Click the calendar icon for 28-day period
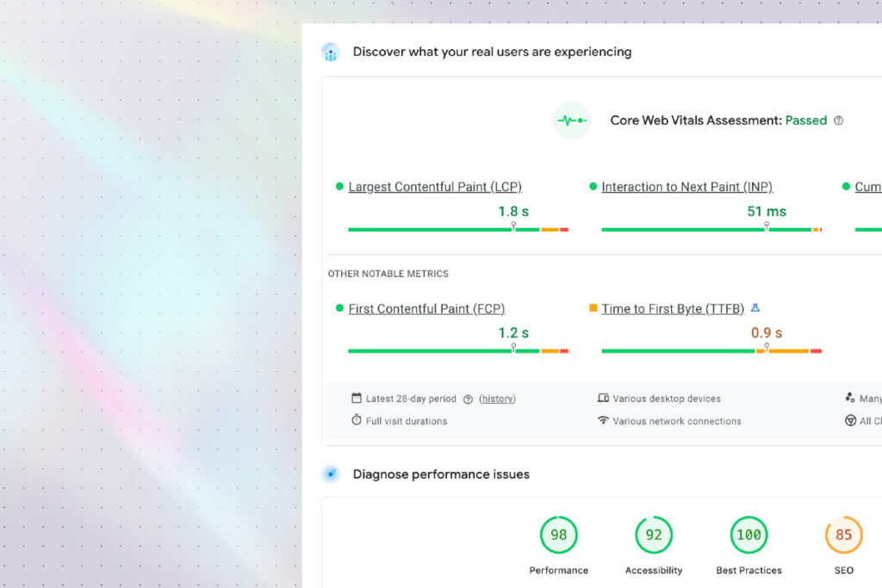The image size is (882, 588). (x=357, y=399)
